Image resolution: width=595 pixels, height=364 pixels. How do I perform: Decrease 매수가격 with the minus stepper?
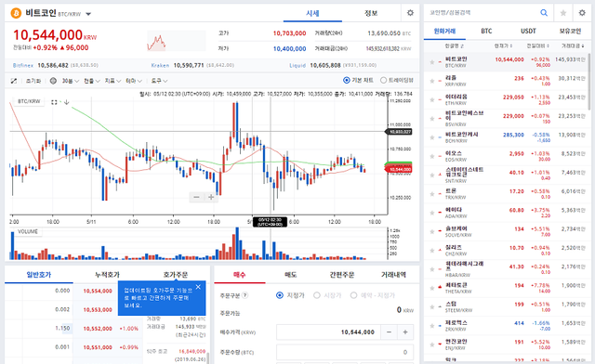389,332
